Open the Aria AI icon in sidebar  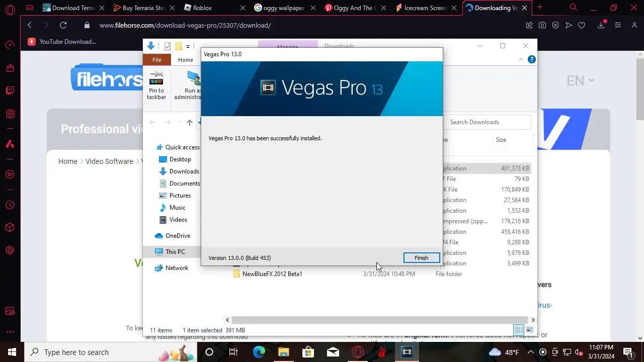pyautogui.click(x=10, y=144)
